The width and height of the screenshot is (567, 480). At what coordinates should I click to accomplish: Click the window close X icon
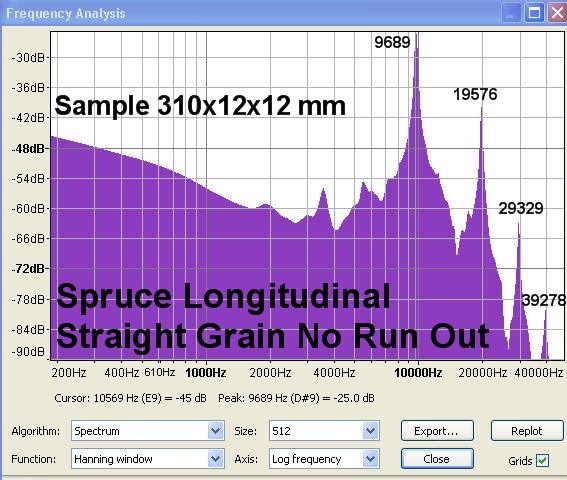pos(558,13)
